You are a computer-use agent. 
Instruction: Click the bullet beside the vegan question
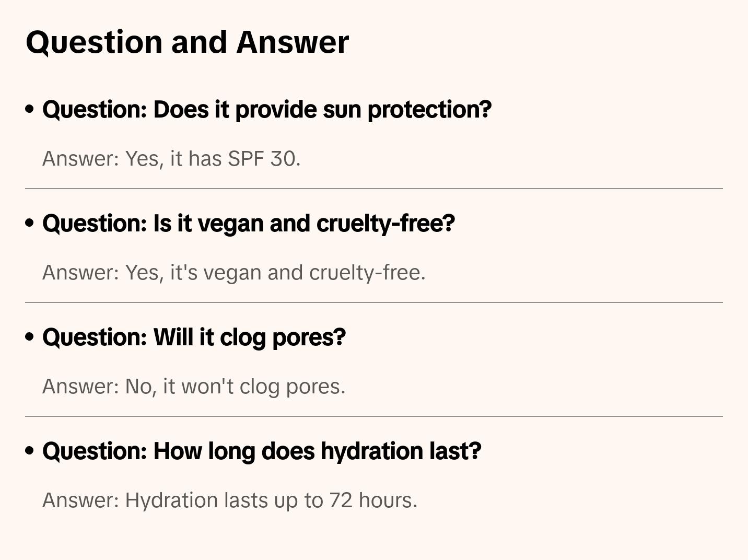pos(30,223)
